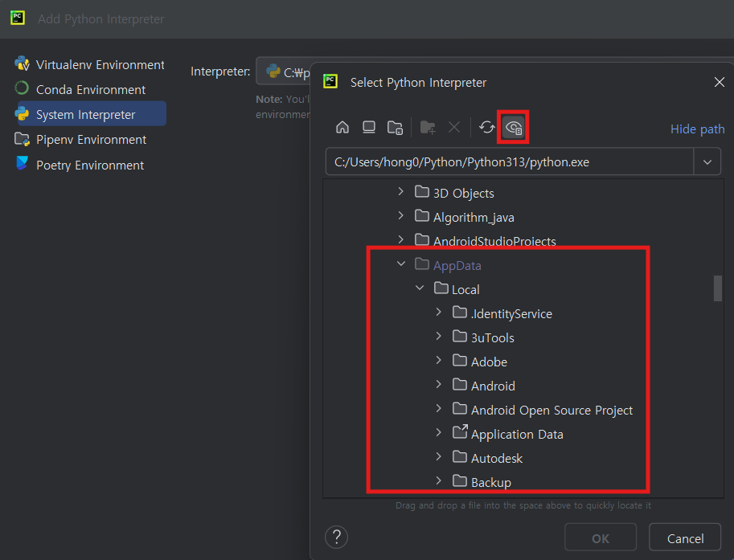Refresh the file tree
Screen dimensions: 734x560
(487, 127)
